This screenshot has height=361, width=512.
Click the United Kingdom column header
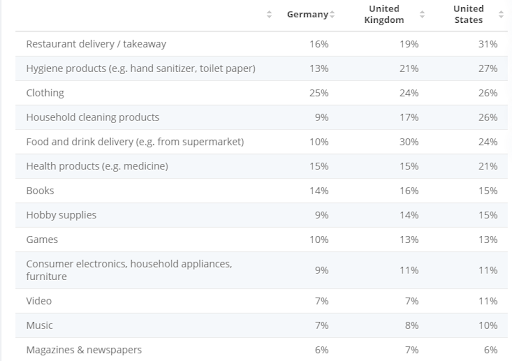click(x=384, y=14)
